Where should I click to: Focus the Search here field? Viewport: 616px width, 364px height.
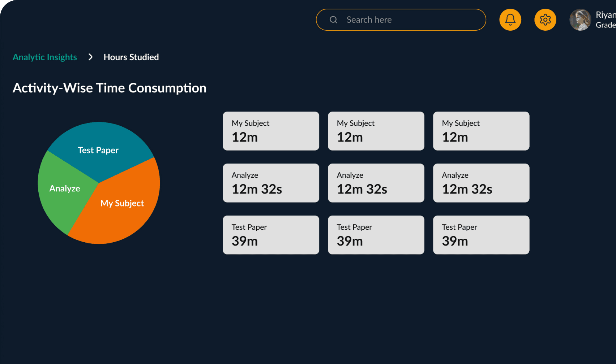point(401,20)
